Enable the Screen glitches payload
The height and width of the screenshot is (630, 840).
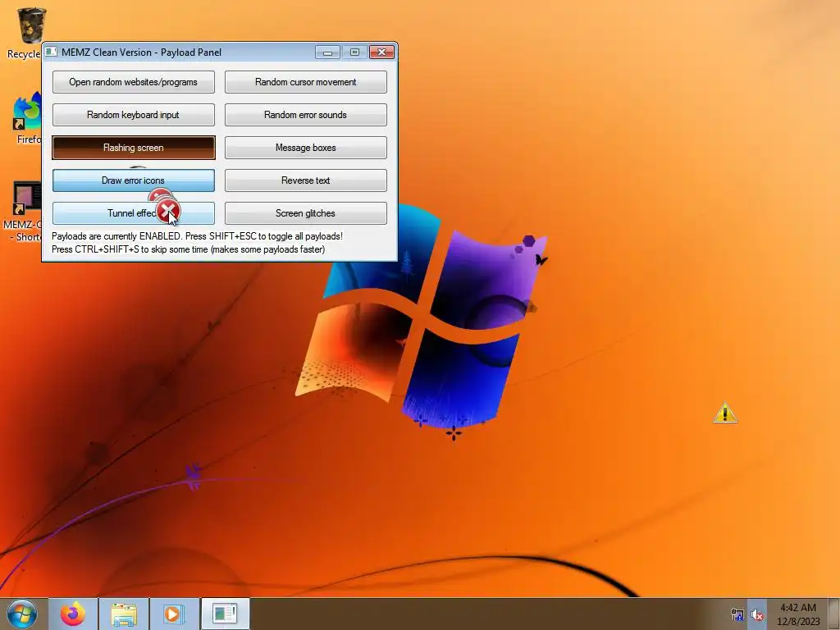(305, 213)
